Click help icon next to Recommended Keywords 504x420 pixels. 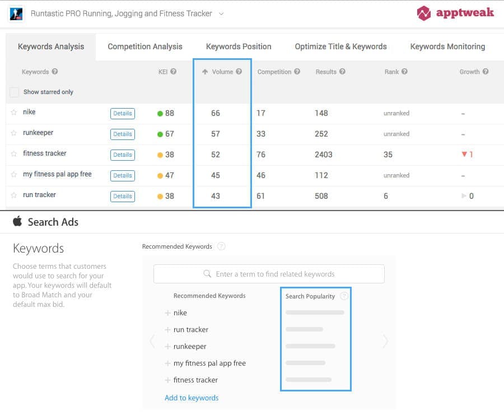pyautogui.click(x=221, y=246)
